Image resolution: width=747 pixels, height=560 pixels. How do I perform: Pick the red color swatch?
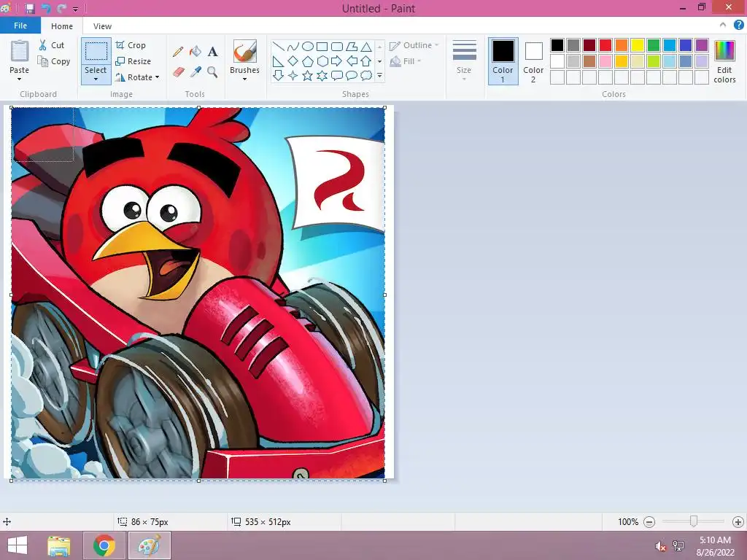(605, 45)
